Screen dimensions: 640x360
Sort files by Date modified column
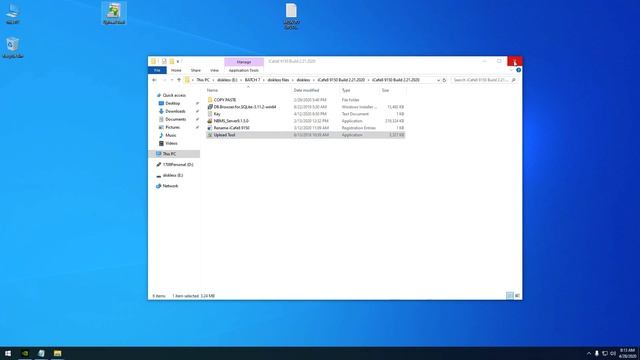(x=306, y=90)
